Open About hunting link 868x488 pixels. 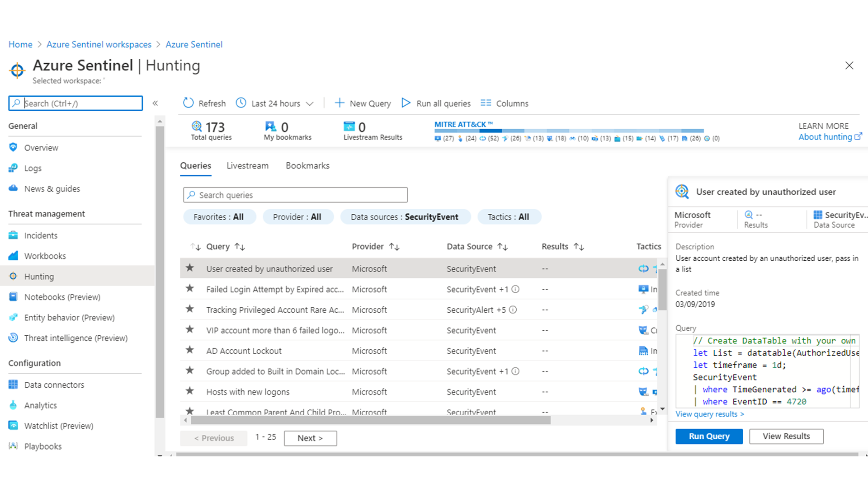click(x=830, y=137)
